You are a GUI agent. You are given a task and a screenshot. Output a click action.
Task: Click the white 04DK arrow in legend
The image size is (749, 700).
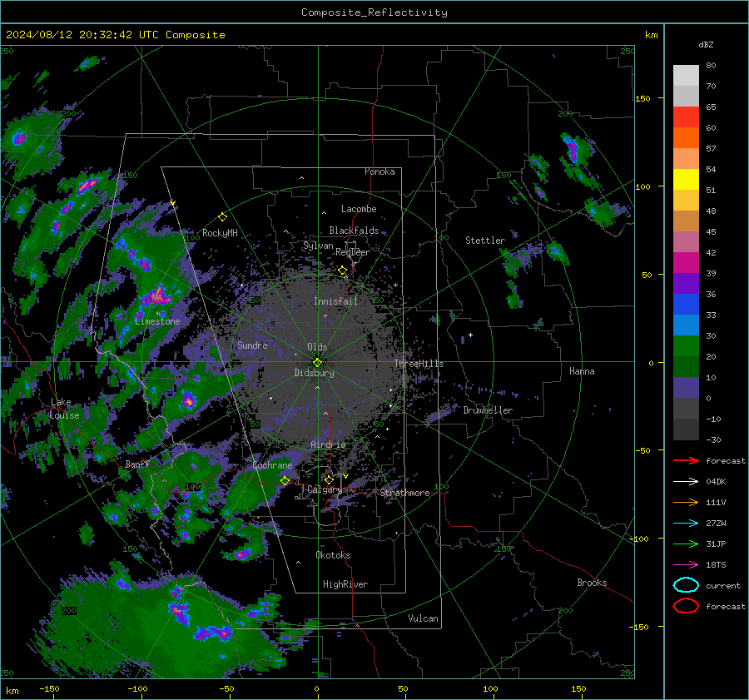pyautogui.click(x=686, y=481)
